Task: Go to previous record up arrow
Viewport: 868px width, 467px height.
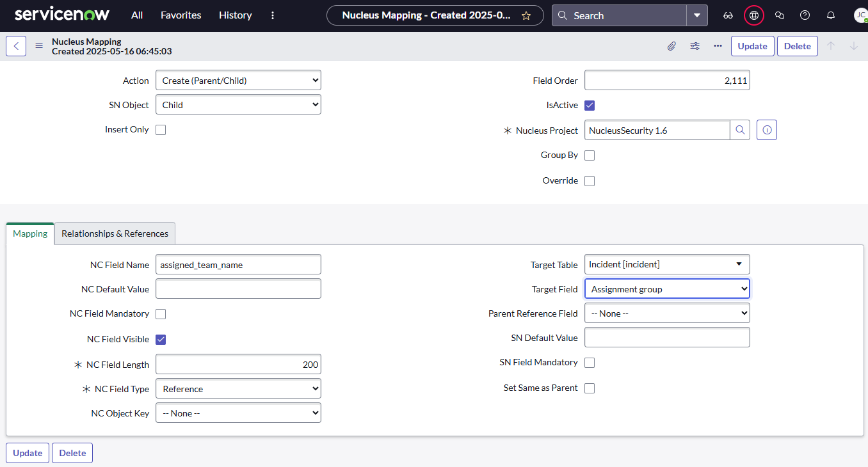Action: tap(831, 46)
